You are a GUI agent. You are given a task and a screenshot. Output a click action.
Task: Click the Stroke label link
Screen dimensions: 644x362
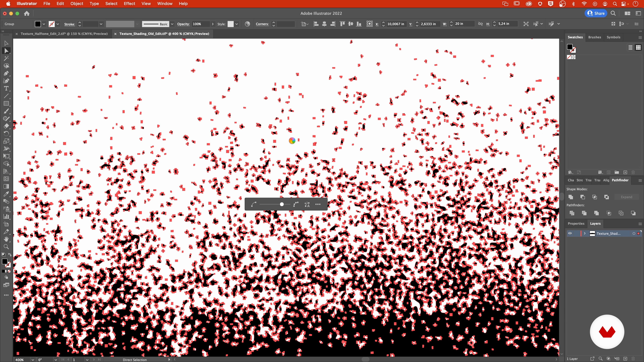coord(69,24)
